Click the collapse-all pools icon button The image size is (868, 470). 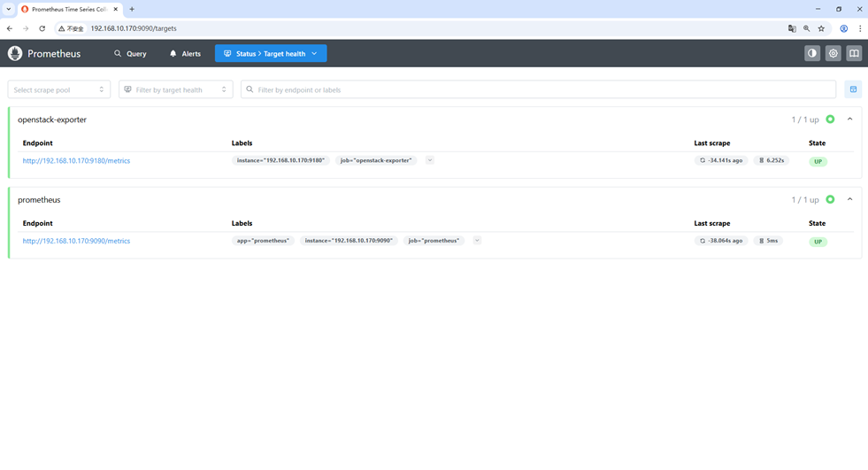(x=853, y=89)
